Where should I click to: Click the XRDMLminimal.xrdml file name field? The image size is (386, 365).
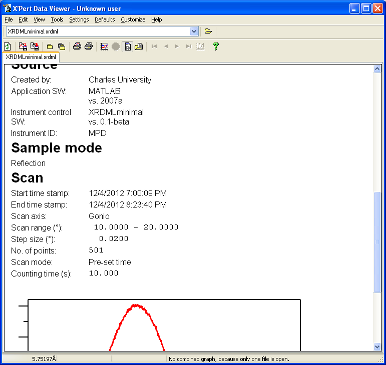point(98,31)
